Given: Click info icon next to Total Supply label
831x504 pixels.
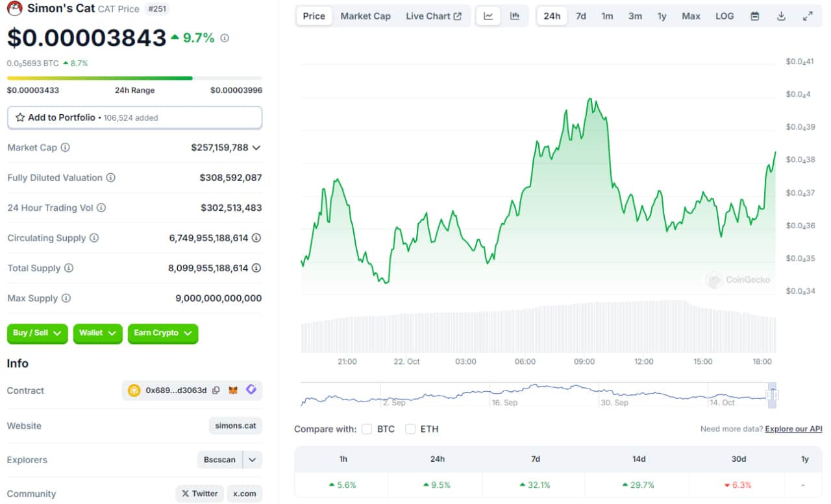Looking at the screenshot, I should [x=68, y=269].
